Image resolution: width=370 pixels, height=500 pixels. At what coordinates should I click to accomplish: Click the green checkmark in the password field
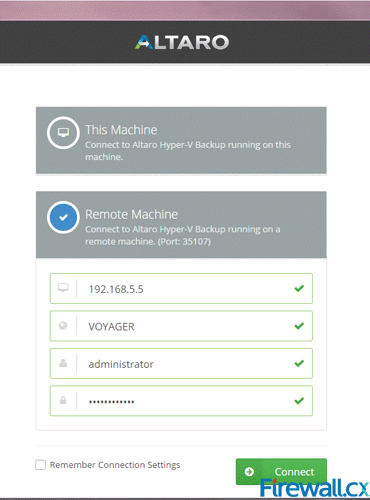(299, 401)
